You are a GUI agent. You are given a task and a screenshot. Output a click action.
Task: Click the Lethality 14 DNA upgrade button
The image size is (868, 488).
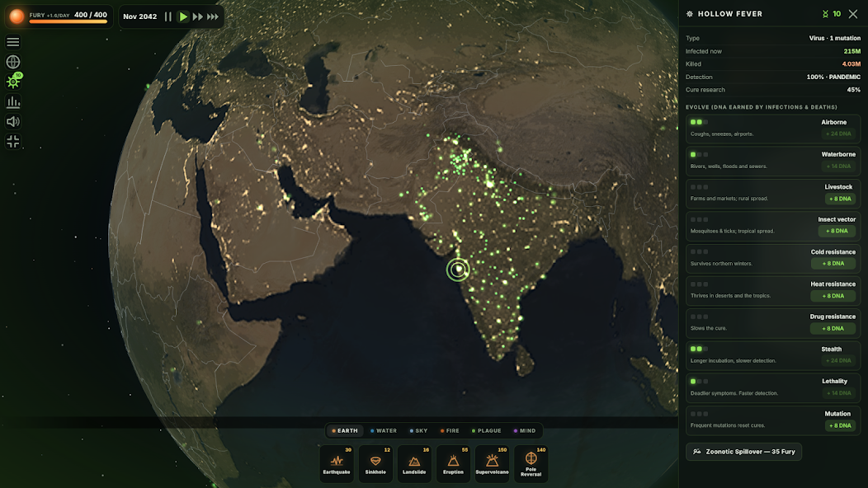pyautogui.click(x=838, y=393)
